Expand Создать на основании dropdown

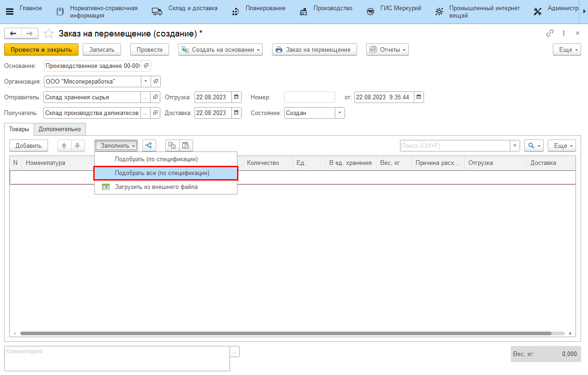point(220,49)
